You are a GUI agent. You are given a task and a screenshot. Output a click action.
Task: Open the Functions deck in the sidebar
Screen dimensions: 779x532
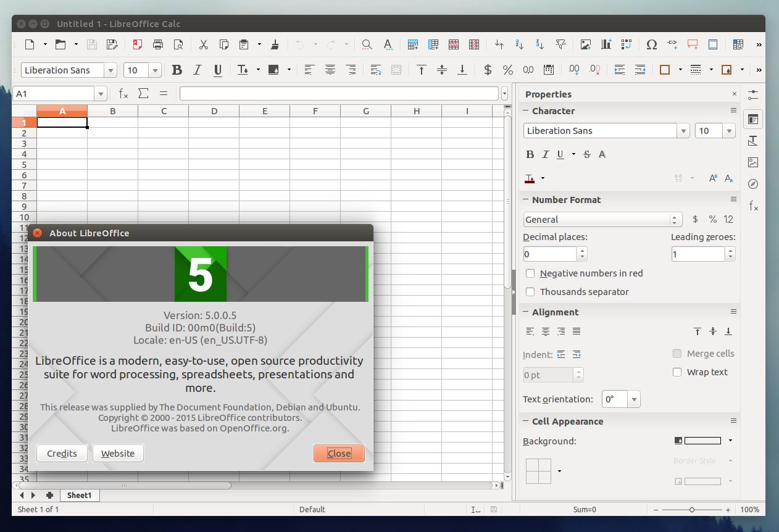point(753,206)
